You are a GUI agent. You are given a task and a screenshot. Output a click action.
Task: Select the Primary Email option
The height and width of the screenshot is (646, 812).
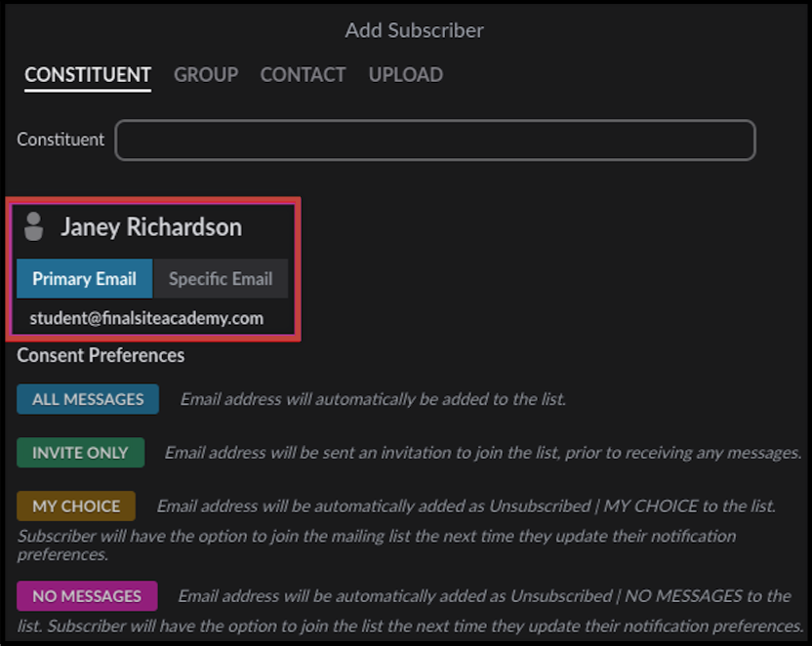[84, 278]
